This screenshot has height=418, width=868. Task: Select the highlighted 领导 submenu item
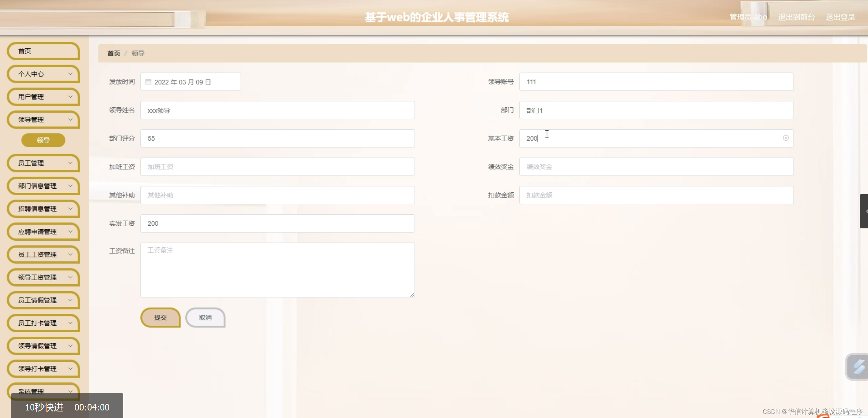43,140
